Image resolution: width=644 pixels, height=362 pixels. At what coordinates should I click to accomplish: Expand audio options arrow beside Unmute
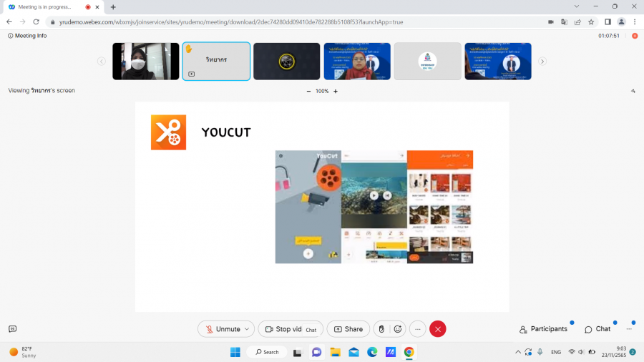(247, 329)
